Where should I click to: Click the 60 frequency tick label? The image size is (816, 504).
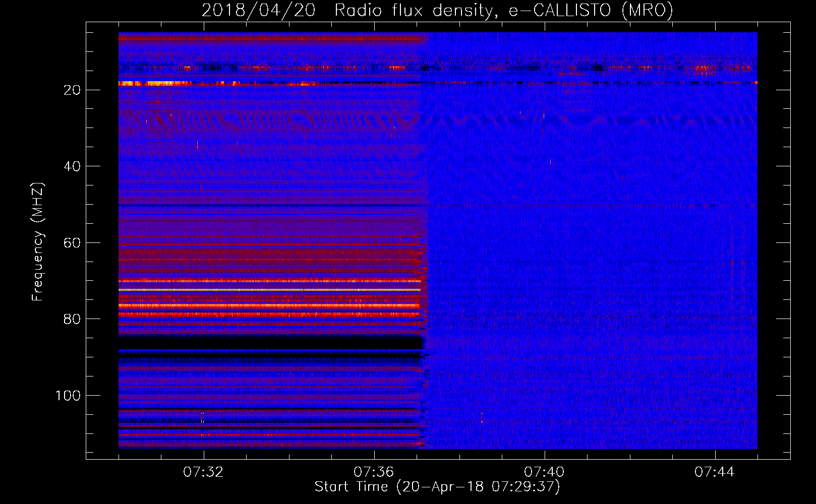[73, 242]
